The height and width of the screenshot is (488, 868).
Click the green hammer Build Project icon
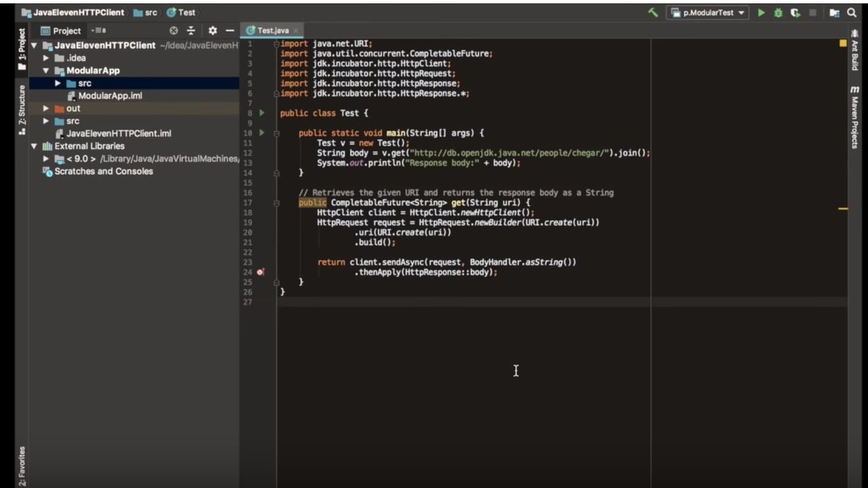[653, 12]
